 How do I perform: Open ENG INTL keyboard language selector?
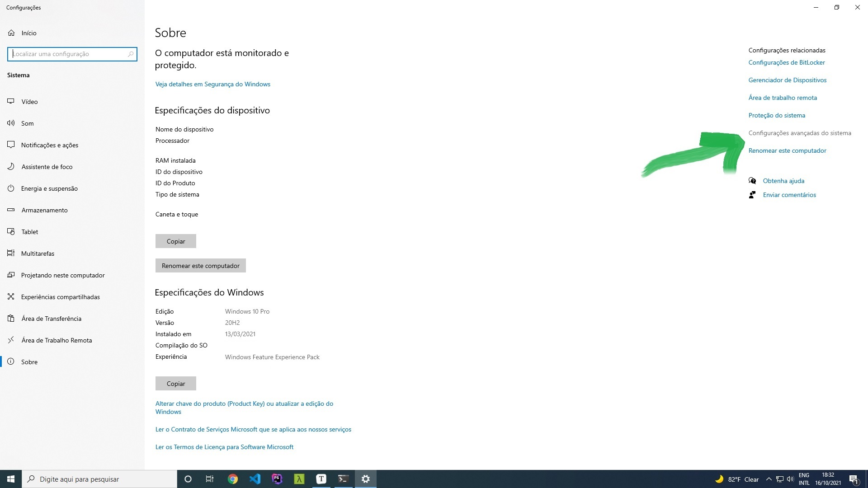pos(804,479)
